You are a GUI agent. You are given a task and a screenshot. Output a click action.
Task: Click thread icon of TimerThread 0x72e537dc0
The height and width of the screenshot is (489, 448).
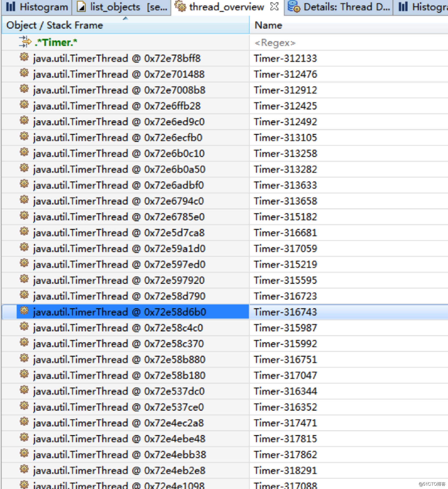(24, 390)
